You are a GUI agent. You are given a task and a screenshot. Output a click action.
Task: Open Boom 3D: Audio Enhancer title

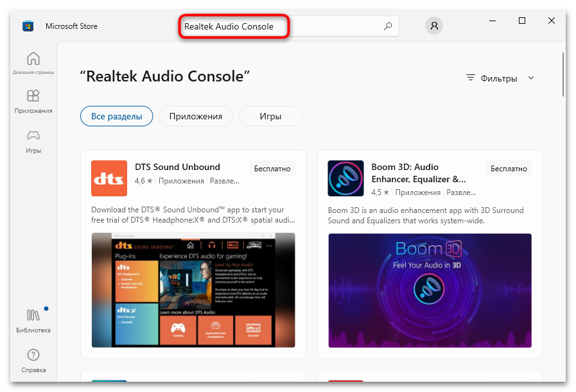pos(419,173)
